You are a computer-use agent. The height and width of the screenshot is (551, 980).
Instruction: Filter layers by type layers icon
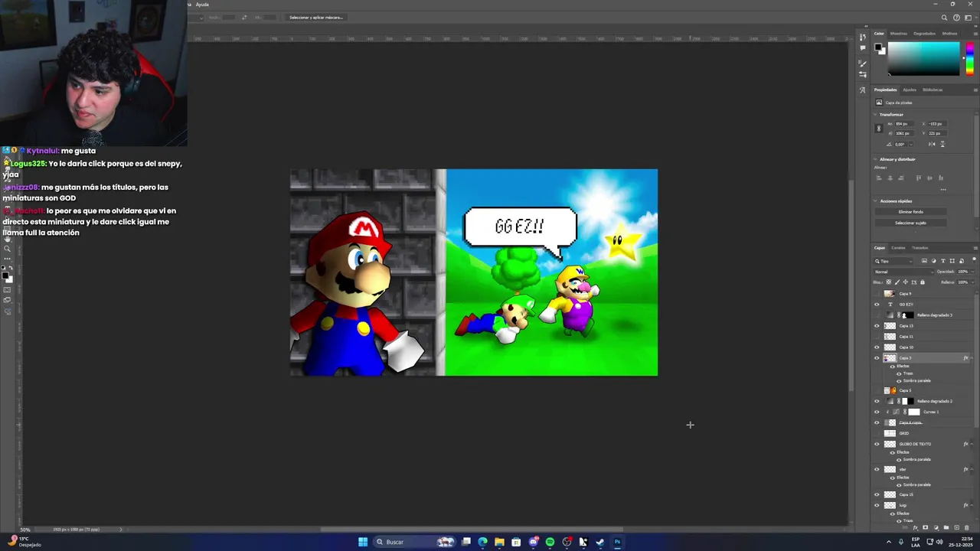942,261
